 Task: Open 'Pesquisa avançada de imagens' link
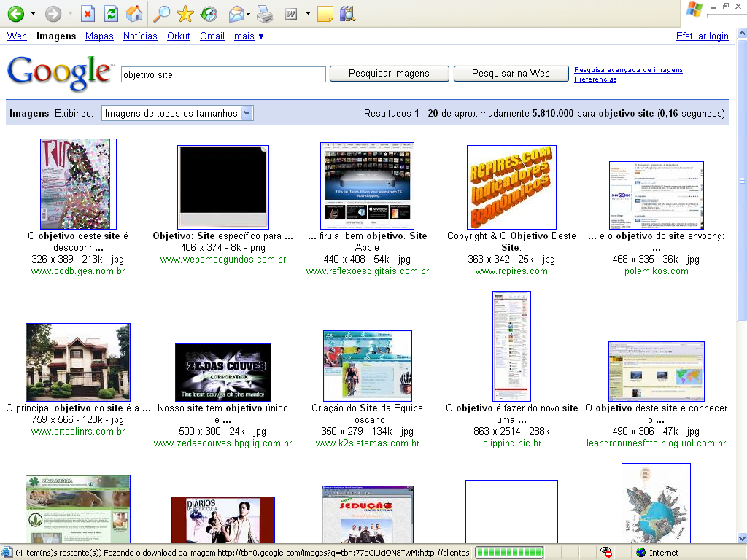[x=628, y=70]
